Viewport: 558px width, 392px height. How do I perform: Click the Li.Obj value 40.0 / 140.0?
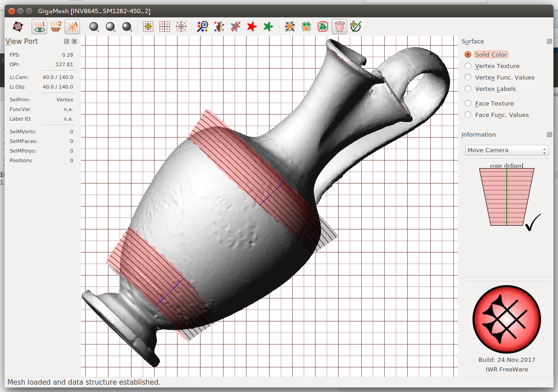coord(58,87)
